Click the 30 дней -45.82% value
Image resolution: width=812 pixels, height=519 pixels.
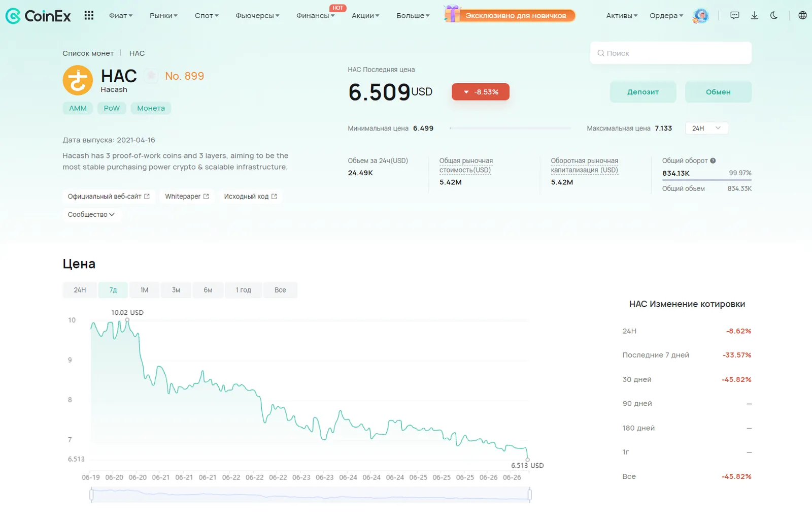click(x=736, y=379)
